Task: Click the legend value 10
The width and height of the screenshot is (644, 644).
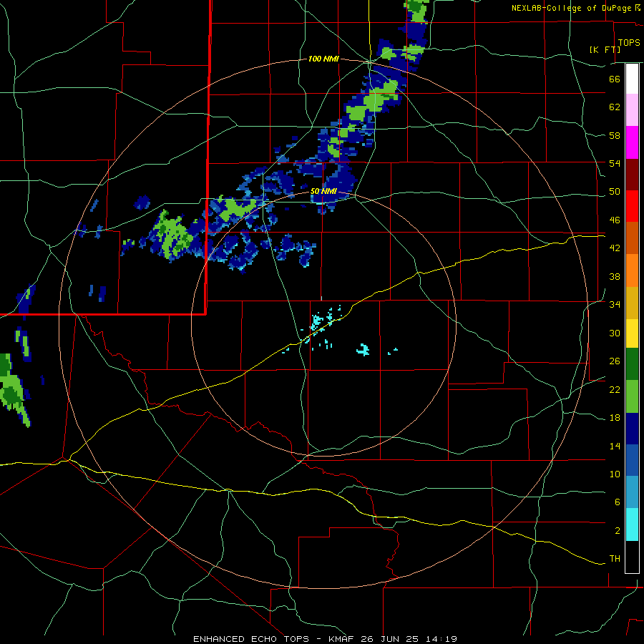Action: point(615,474)
